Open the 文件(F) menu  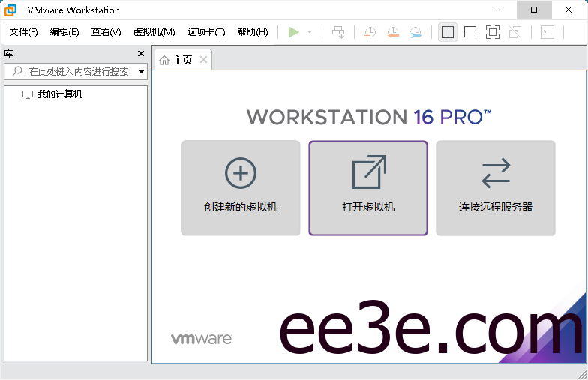[24, 32]
